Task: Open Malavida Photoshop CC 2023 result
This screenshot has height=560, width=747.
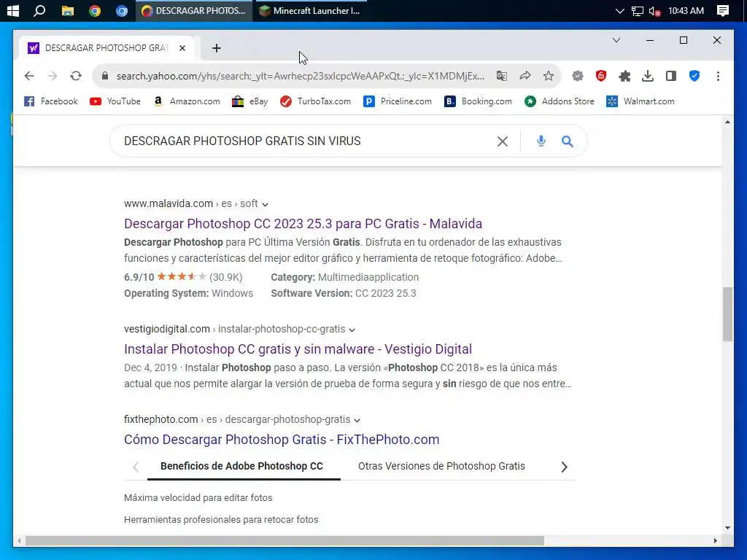Action: 303,223
